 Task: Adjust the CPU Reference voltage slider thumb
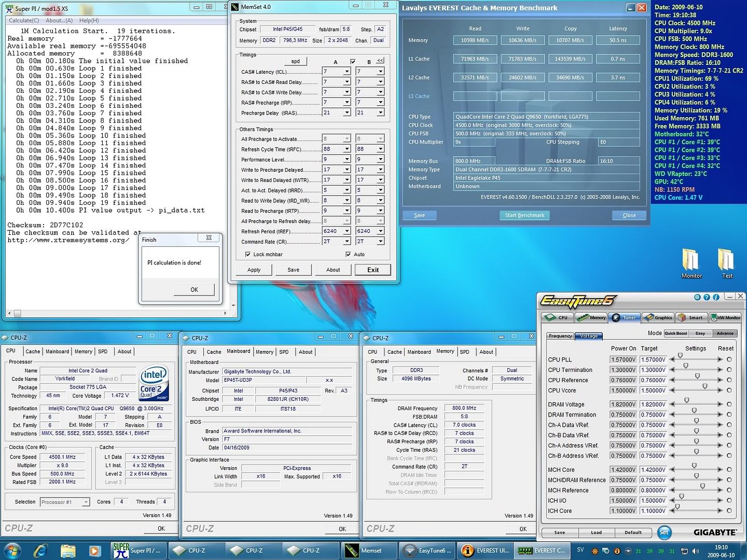(x=697, y=377)
